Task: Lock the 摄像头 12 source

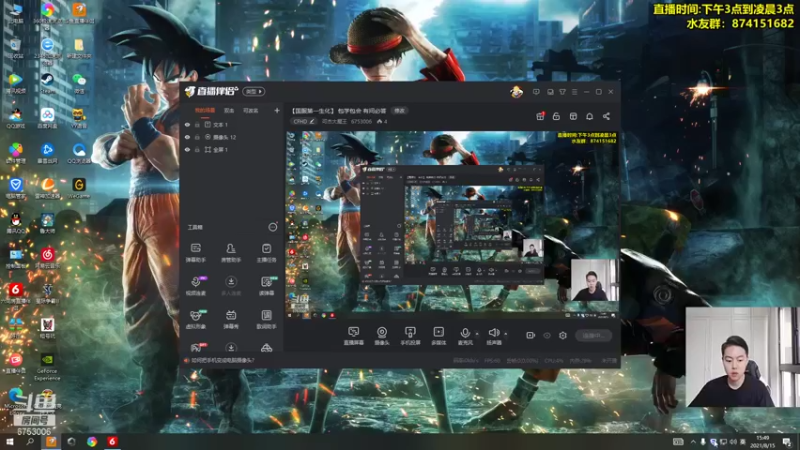Action: tap(197, 137)
